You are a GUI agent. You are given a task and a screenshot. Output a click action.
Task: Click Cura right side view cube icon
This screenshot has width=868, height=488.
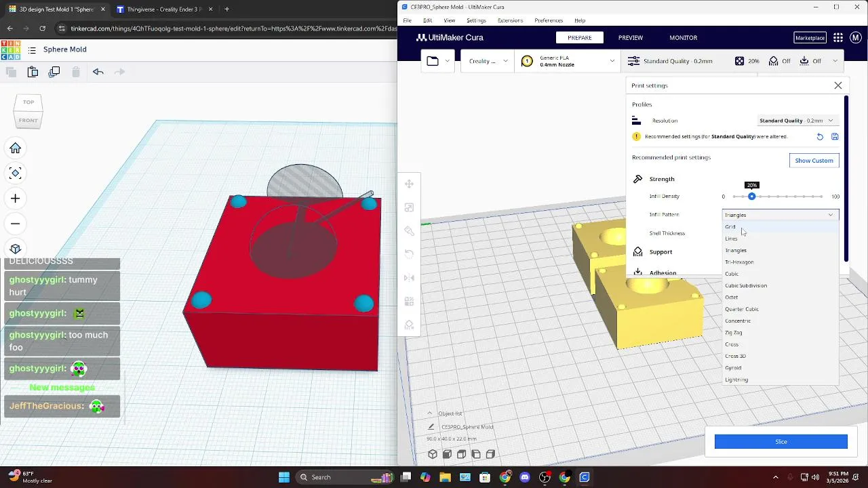(490, 454)
